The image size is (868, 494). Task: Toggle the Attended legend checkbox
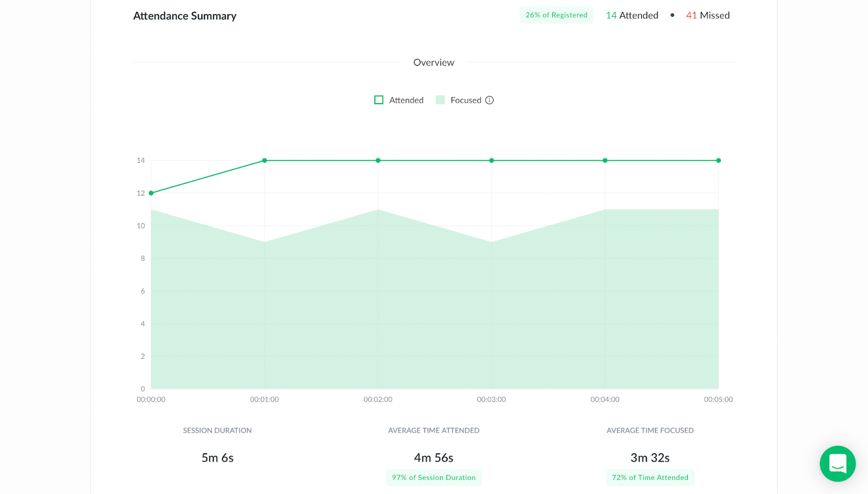click(x=379, y=100)
